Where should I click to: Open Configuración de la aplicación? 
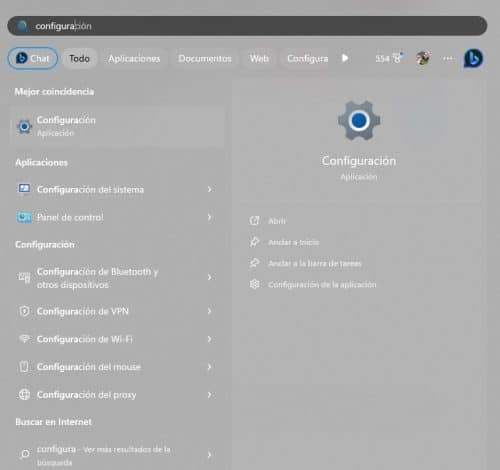(322, 285)
